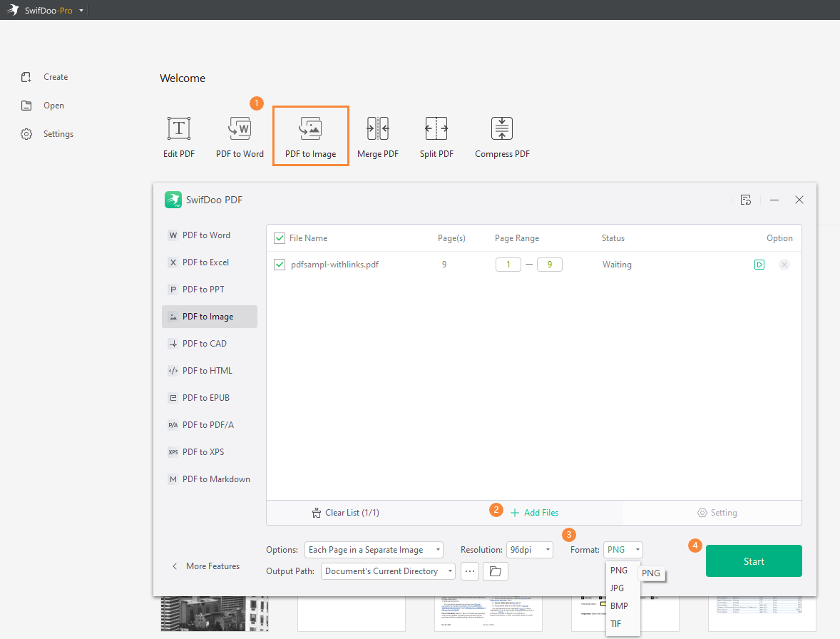Remove pdfsampl-withlinks.pdf from the list
Image resolution: width=840 pixels, height=639 pixels.
(x=784, y=265)
